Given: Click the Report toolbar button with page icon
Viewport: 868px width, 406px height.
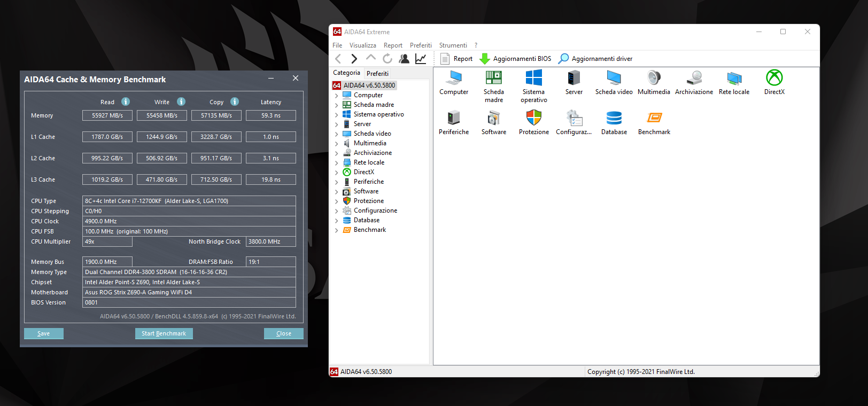Looking at the screenshot, I should pos(456,59).
